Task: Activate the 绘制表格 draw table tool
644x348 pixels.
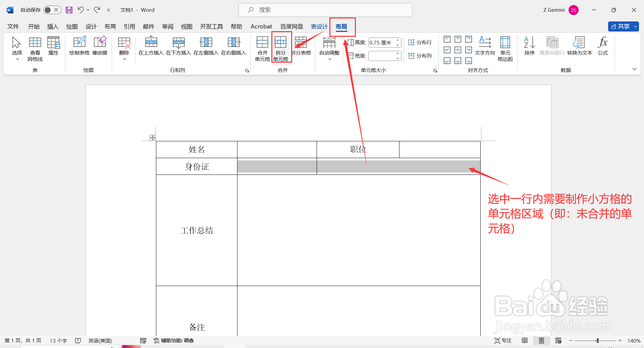Action: (x=79, y=47)
